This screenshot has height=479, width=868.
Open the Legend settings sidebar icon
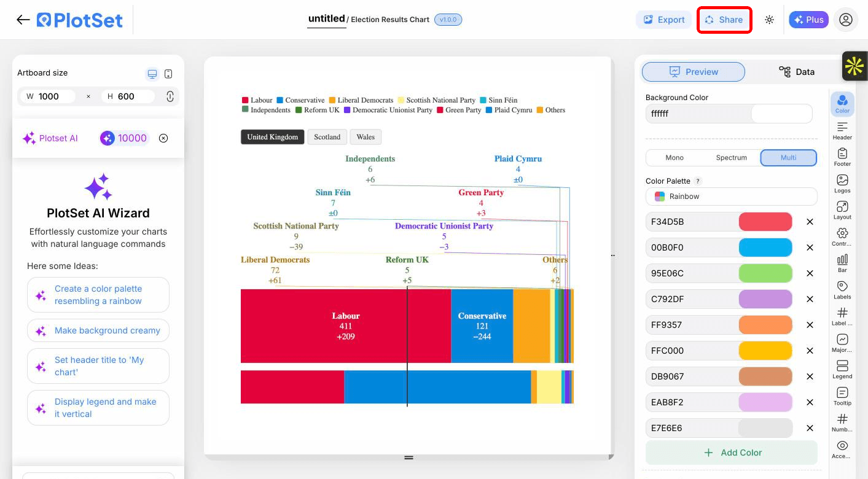point(842,369)
